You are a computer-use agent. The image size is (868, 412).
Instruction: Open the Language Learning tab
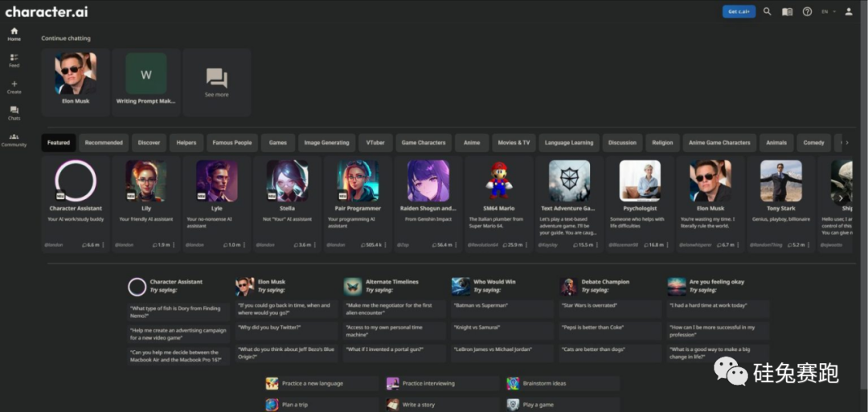pos(569,143)
